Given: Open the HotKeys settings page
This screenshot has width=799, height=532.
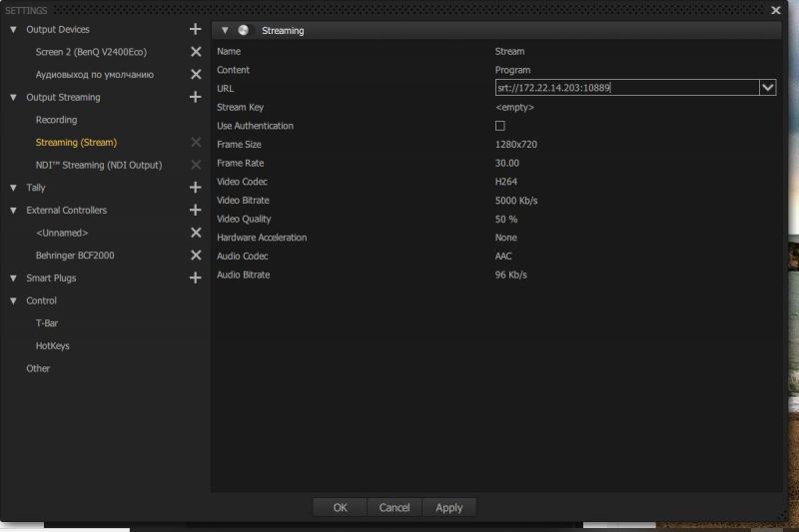Looking at the screenshot, I should click(x=53, y=345).
